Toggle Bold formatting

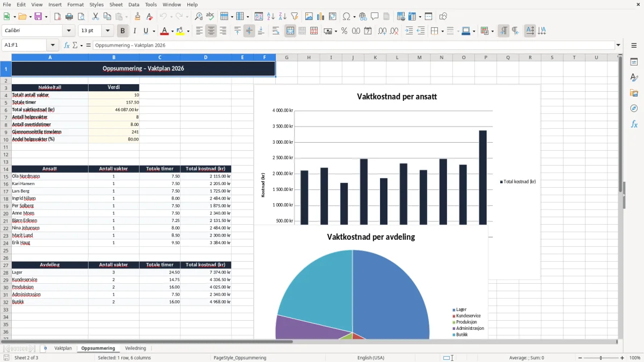click(x=123, y=31)
